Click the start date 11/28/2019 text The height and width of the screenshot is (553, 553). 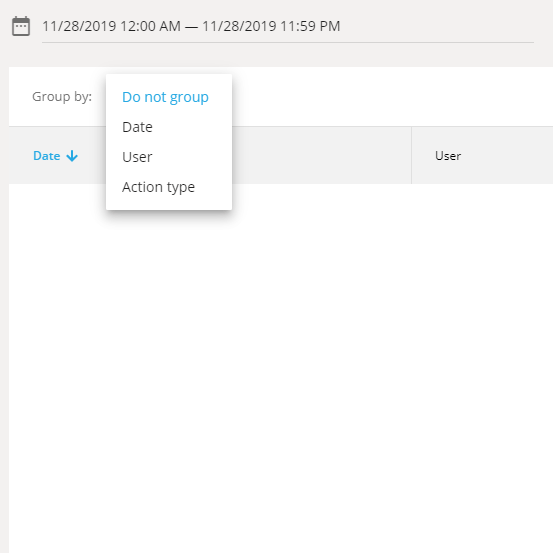(79, 26)
